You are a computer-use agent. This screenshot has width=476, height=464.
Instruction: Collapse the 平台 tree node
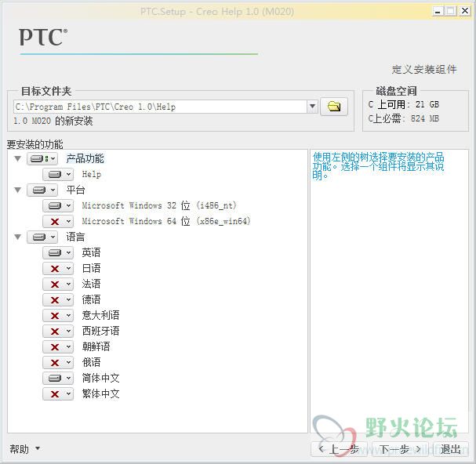click(17, 190)
